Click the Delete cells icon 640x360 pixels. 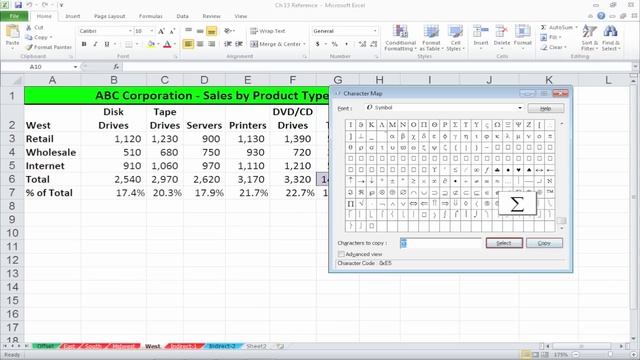(502, 32)
